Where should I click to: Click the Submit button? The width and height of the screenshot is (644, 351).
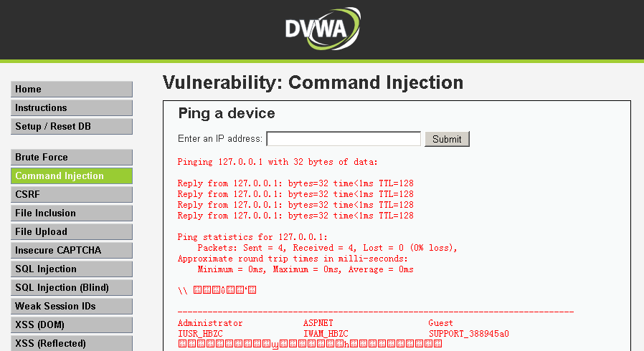[447, 139]
